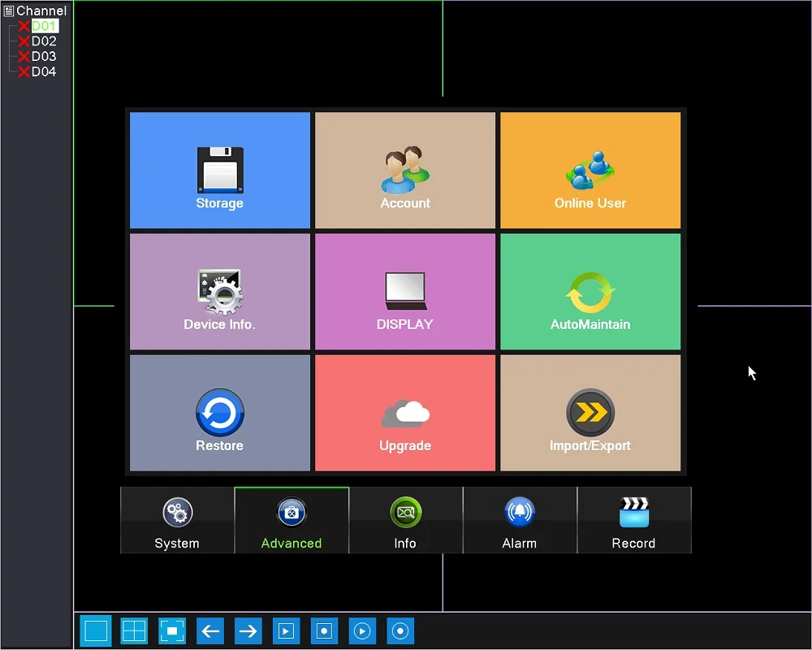Click the square-framed play icon
This screenshot has height=650, width=812.
(x=287, y=630)
